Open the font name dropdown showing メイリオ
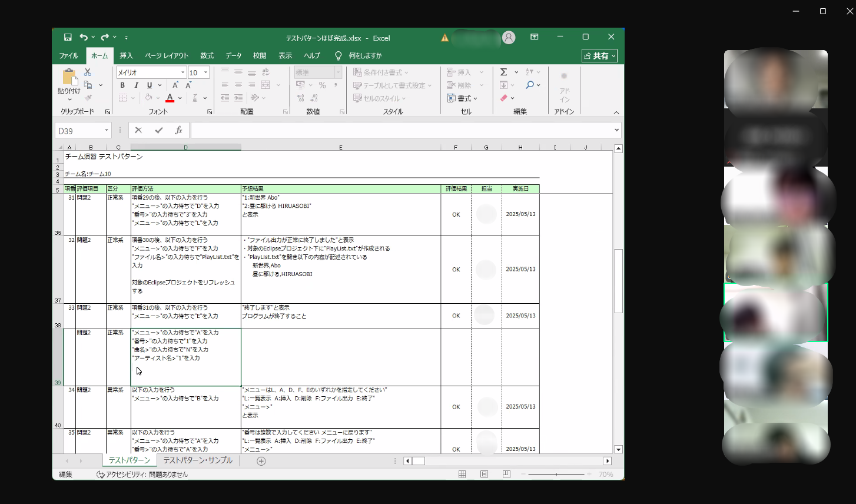The height and width of the screenshot is (504, 856). (x=183, y=72)
